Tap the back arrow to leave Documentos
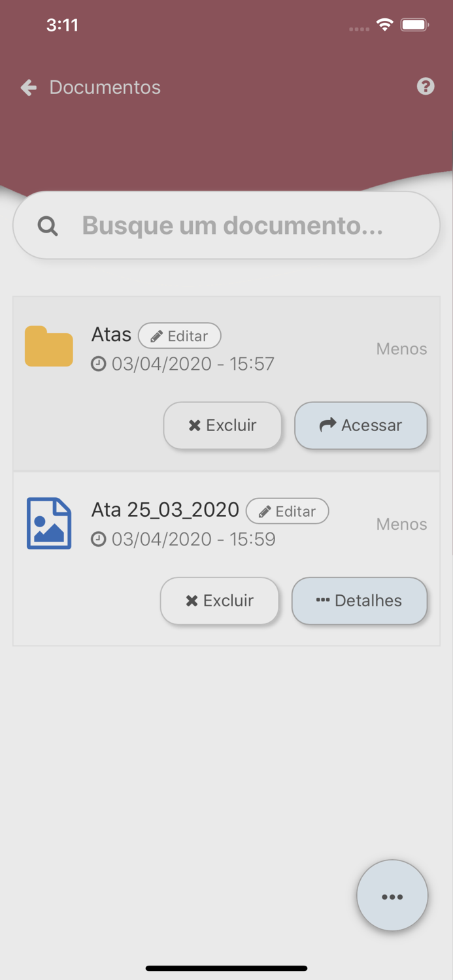The width and height of the screenshot is (453, 980). click(x=27, y=87)
